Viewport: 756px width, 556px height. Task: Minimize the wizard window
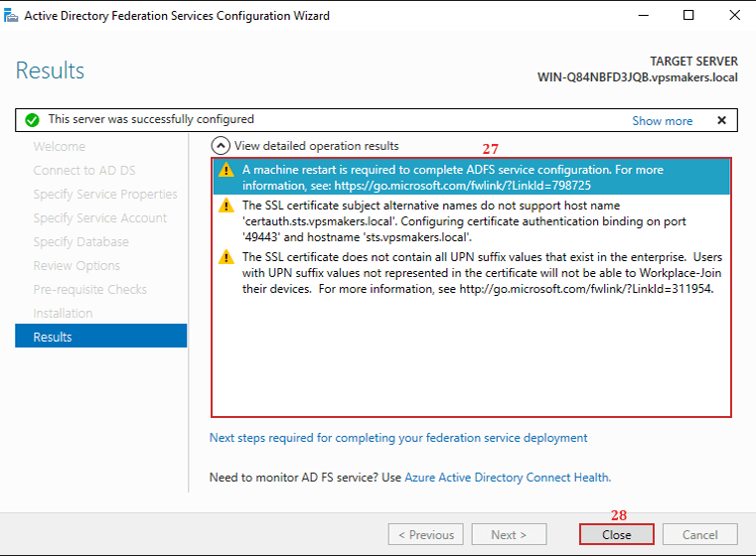pos(643,16)
